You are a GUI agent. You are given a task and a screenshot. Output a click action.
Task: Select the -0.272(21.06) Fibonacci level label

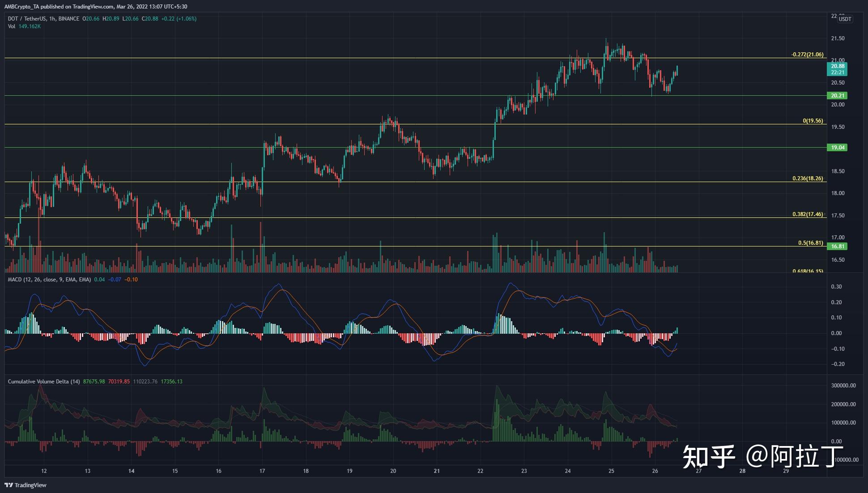[x=807, y=55]
